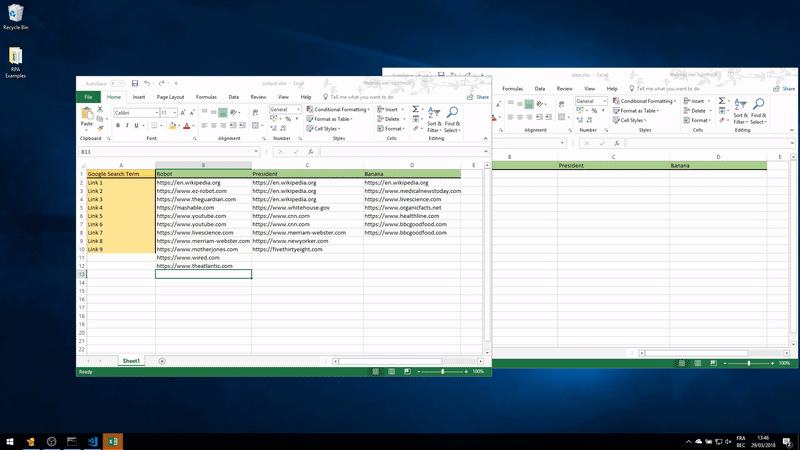The width and height of the screenshot is (800, 450).
Task: Toggle Bold in output.xlsx Font group
Action: pyautogui.click(x=118, y=126)
